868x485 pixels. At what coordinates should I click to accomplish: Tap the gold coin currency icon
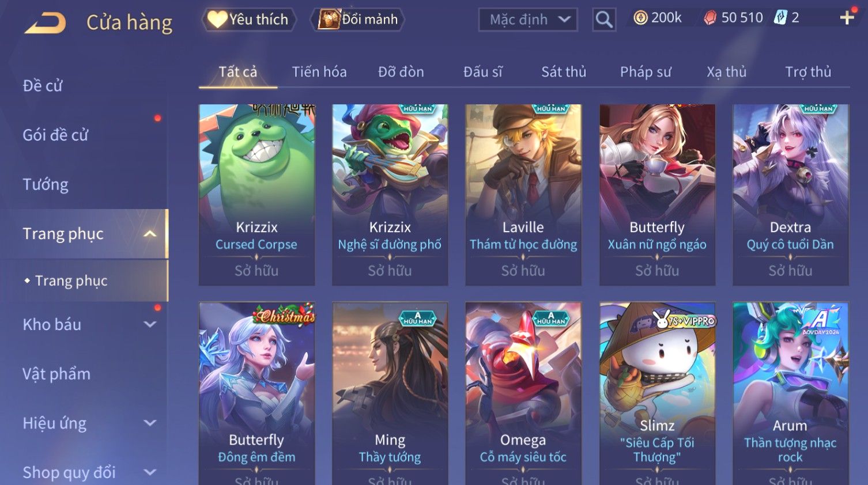pos(640,18)
